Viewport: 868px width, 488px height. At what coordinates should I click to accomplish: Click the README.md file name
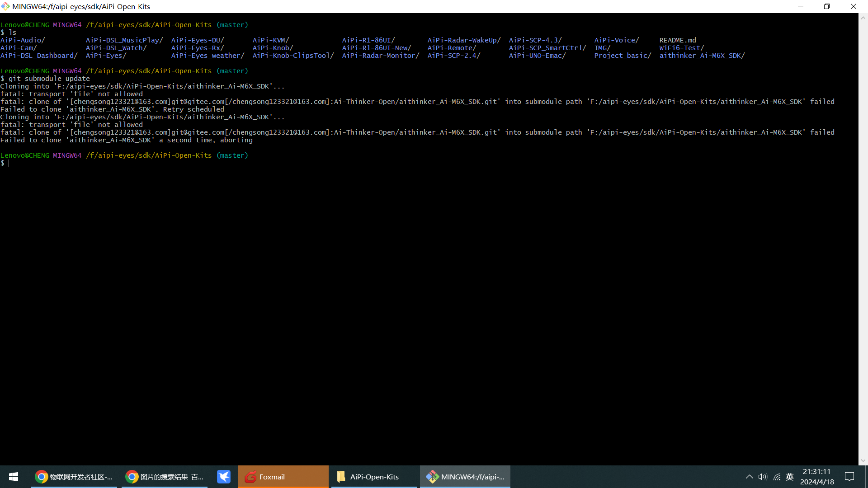point(678,40)
